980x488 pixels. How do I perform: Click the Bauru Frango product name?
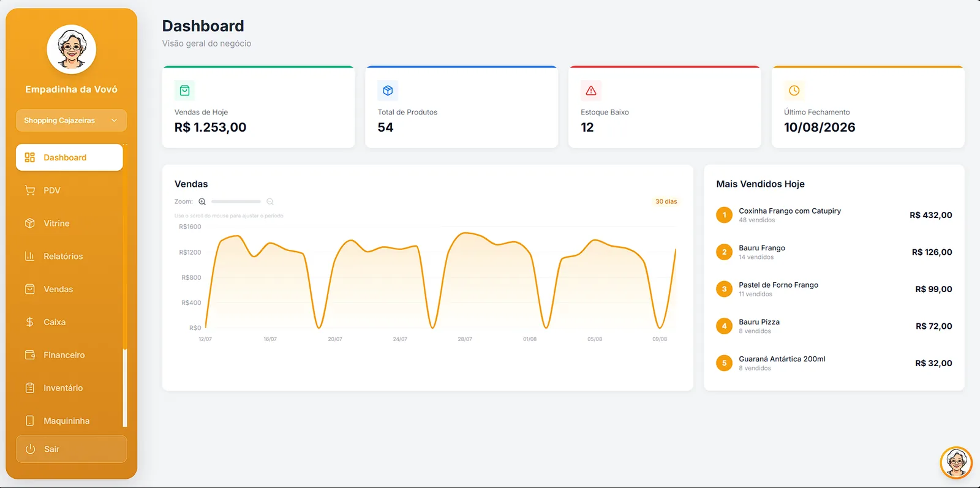click(x=762, y=248)
